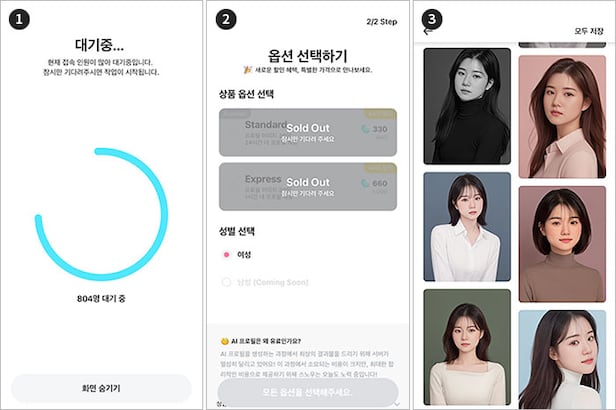Go back using the arrow icon
Viewport: 616px width, 410px height.
pyautogui.click(x=427, y=31)
